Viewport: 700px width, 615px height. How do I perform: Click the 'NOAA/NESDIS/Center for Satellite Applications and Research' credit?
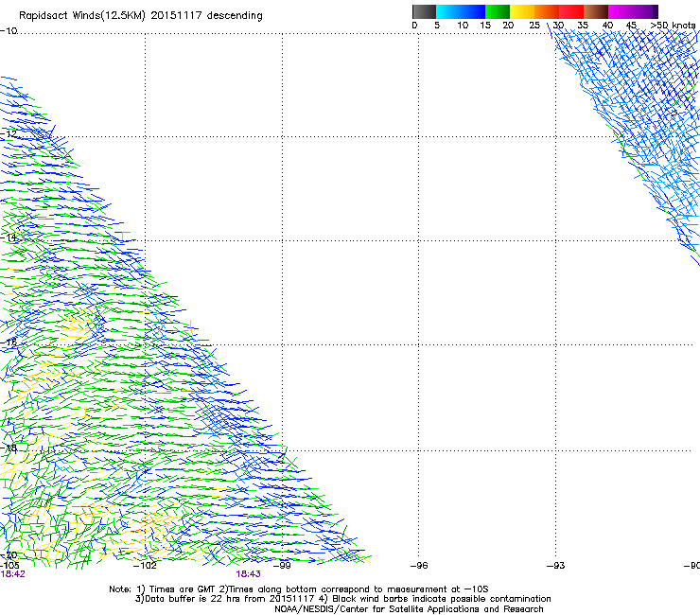point(409,609)
